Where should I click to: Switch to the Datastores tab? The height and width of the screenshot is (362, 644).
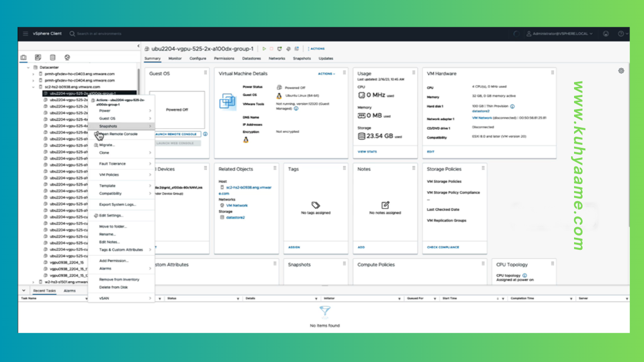click(x=251, y=58)
